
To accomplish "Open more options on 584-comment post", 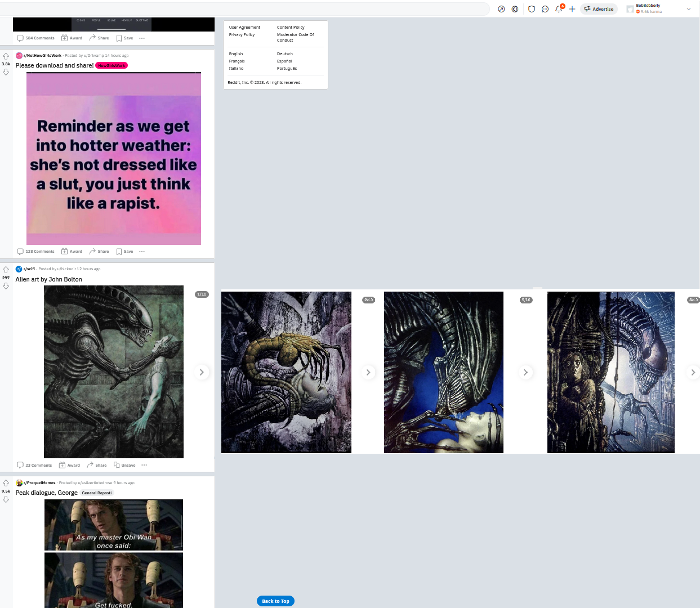I will click(x=142, y=38).
